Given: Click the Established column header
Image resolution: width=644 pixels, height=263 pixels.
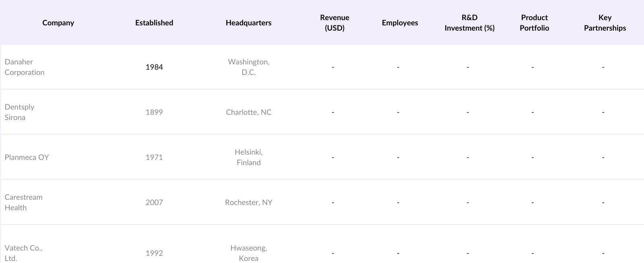Looking at the screenshot, I should [154, 23].
